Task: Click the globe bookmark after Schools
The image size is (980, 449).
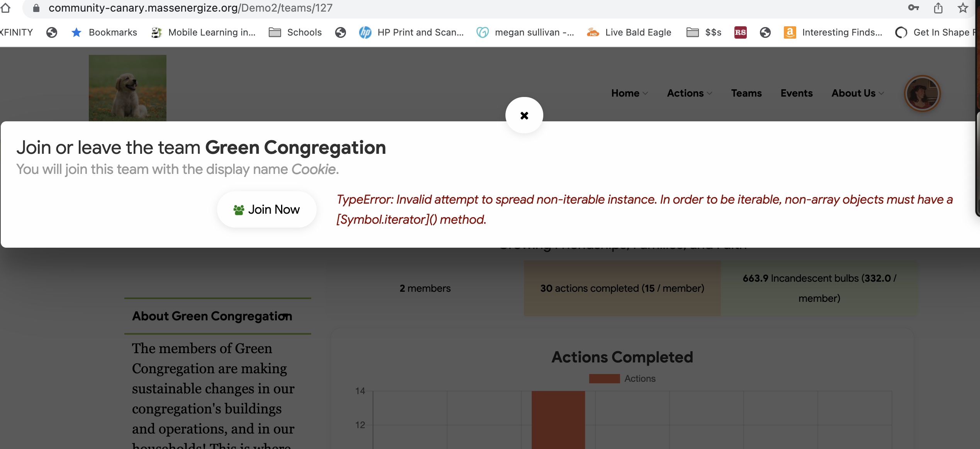Action: click(341, 32)
